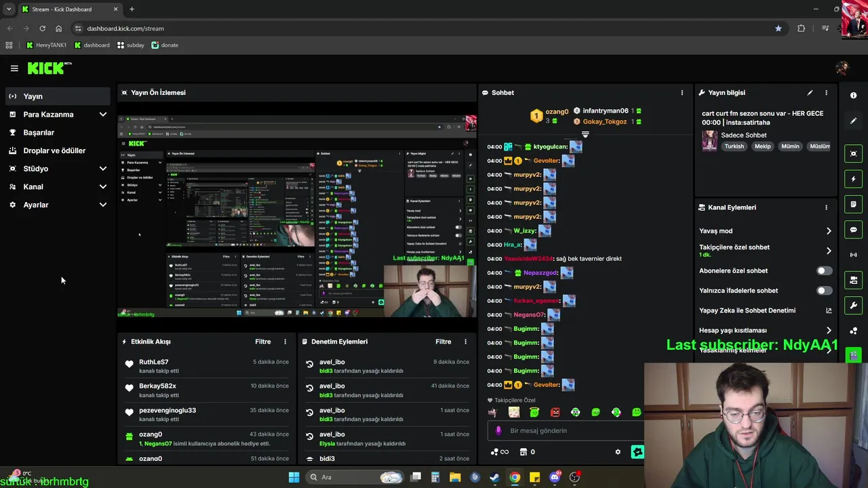Viewport: 868px width, 488px height.
Task: Open Kanal Eylemleri panel three-dot menu
Action: point(826,207)
